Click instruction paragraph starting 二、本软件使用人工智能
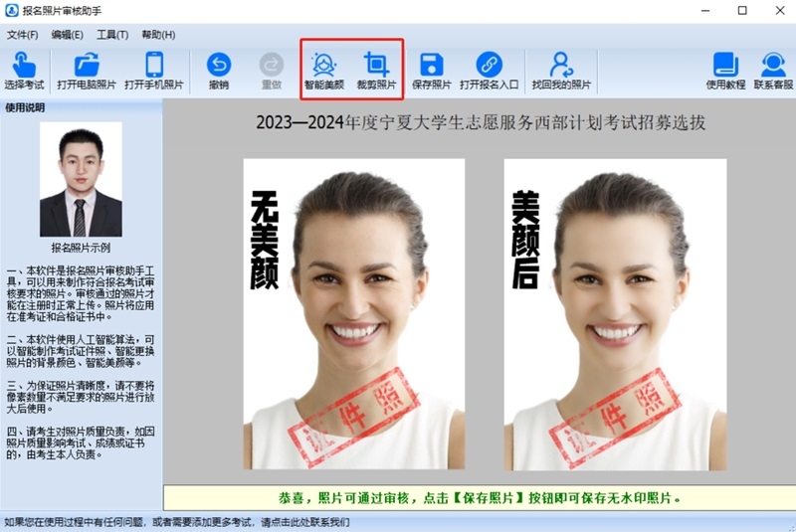This screenshot has height=532, width=796. [81, 351]
